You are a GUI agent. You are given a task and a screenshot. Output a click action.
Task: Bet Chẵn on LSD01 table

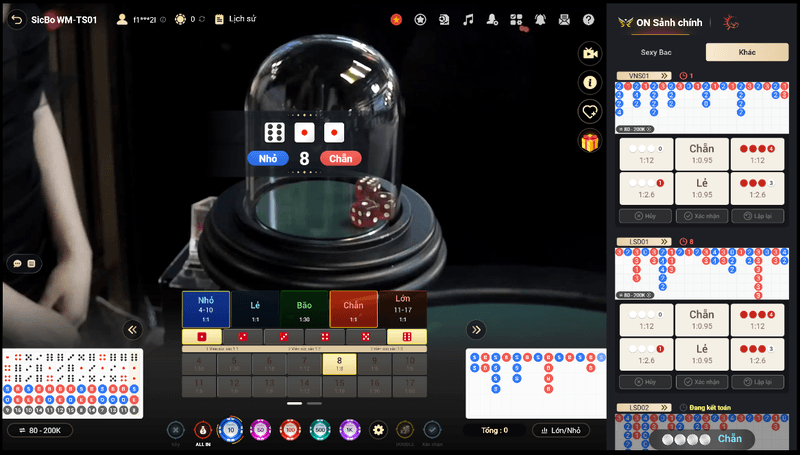[x=702, y=320]
